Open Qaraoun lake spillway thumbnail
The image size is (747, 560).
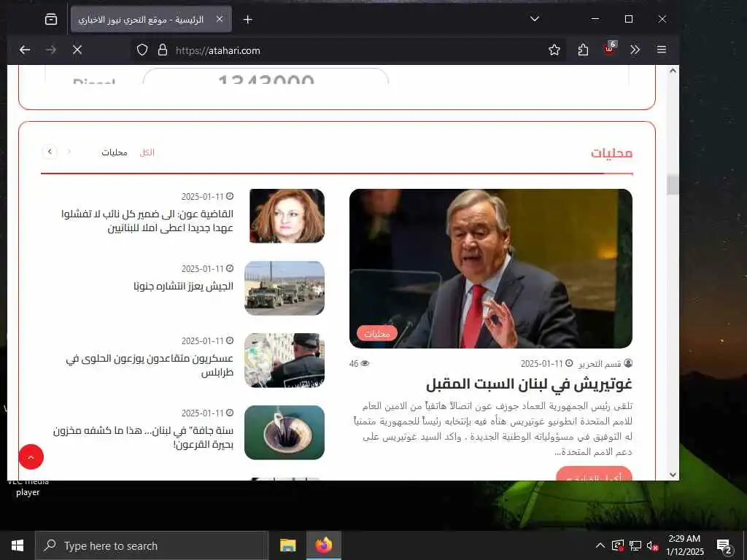tap(285, 432)
